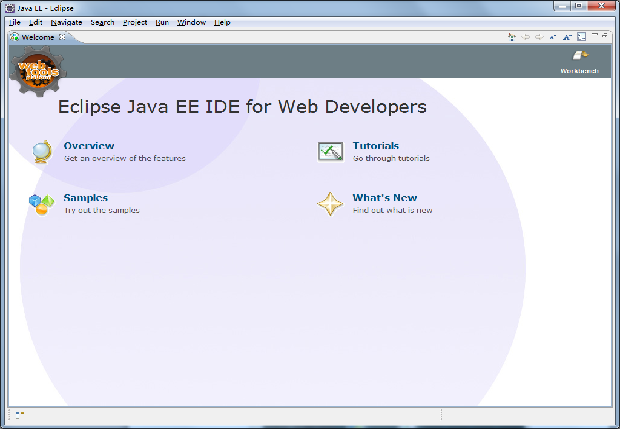Viewport: 621px width, 429px height.
Task: Open the Customize Page icon
Action: coord(581,37)
